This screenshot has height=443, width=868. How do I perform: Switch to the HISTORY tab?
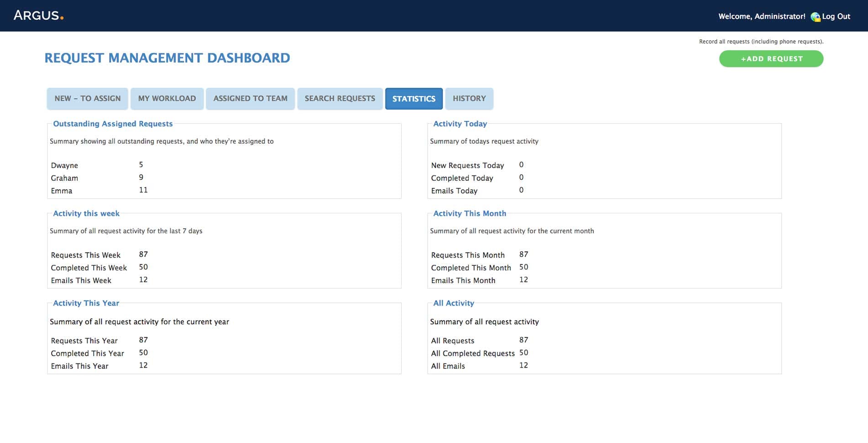469,98
